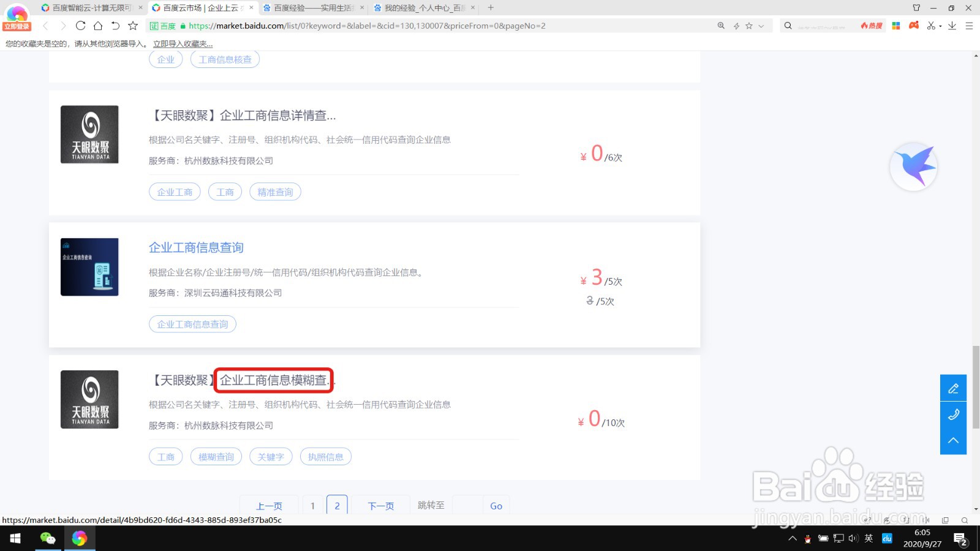
Task: Select page 1 in the pagination bar
Action: [312, 505]
